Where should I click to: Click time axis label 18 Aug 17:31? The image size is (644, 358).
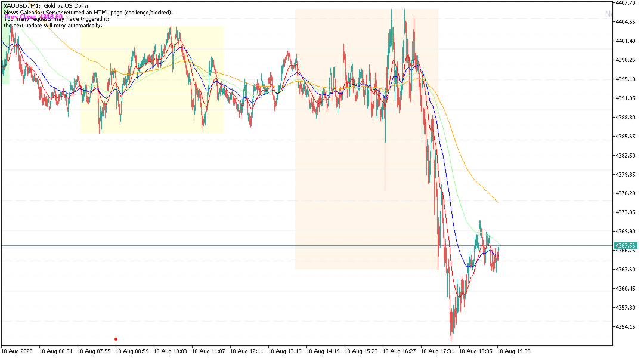click(x=438, y=351)
